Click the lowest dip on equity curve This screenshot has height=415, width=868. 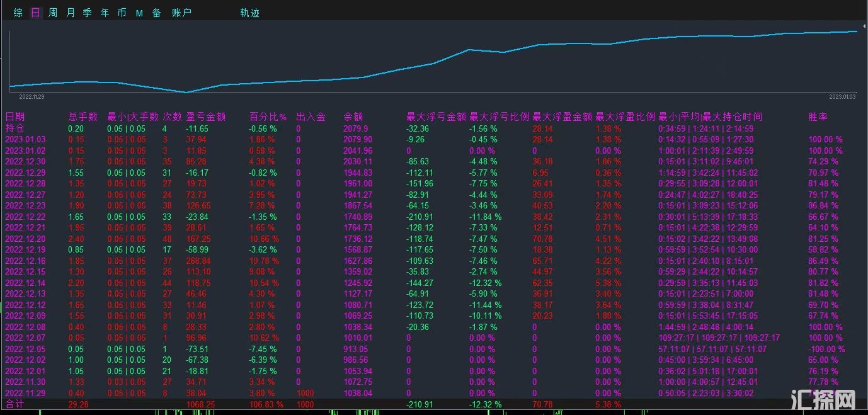tap(186, 93)
